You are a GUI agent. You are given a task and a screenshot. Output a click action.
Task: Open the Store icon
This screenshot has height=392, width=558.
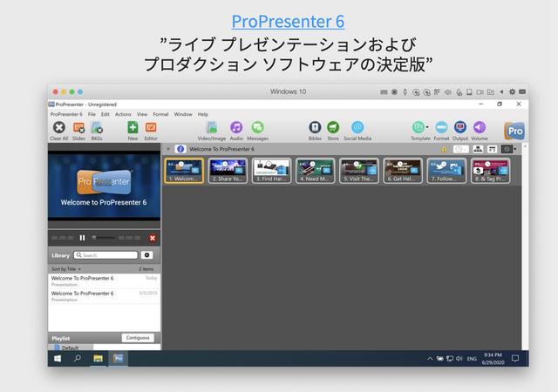point(333,127)
